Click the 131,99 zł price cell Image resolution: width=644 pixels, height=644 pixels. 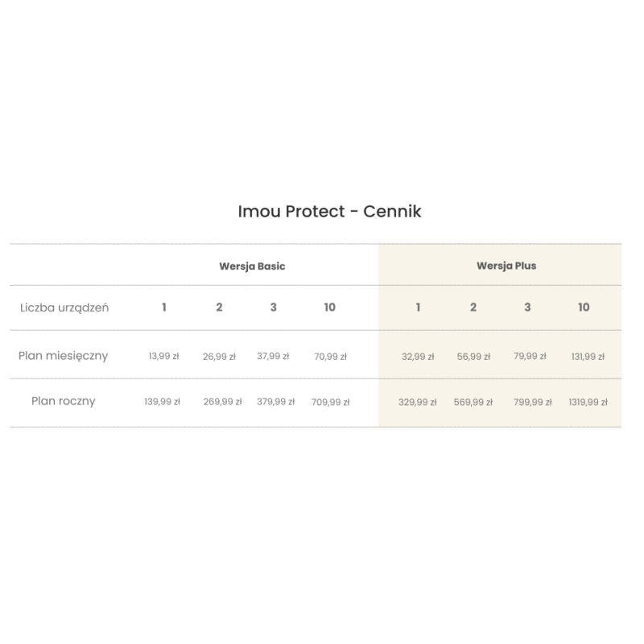pos(588,357)
